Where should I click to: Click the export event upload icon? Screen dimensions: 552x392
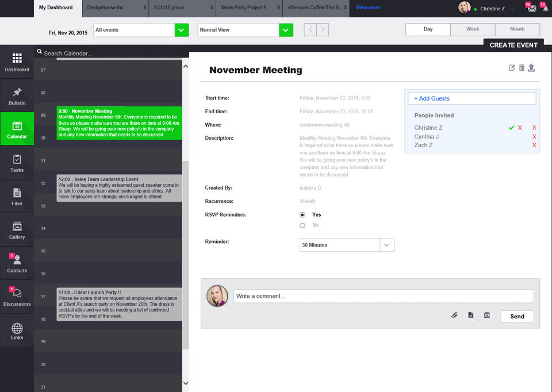(x=531, y=68)
